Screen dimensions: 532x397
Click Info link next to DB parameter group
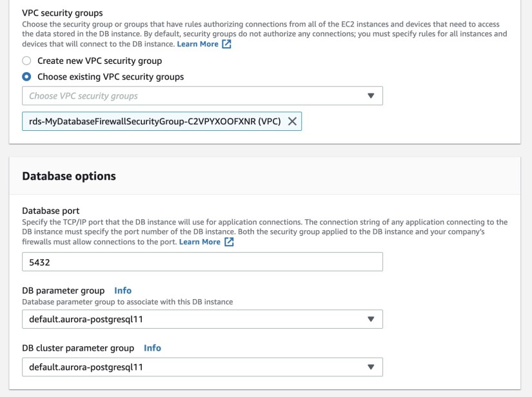[x=123, y=290]
